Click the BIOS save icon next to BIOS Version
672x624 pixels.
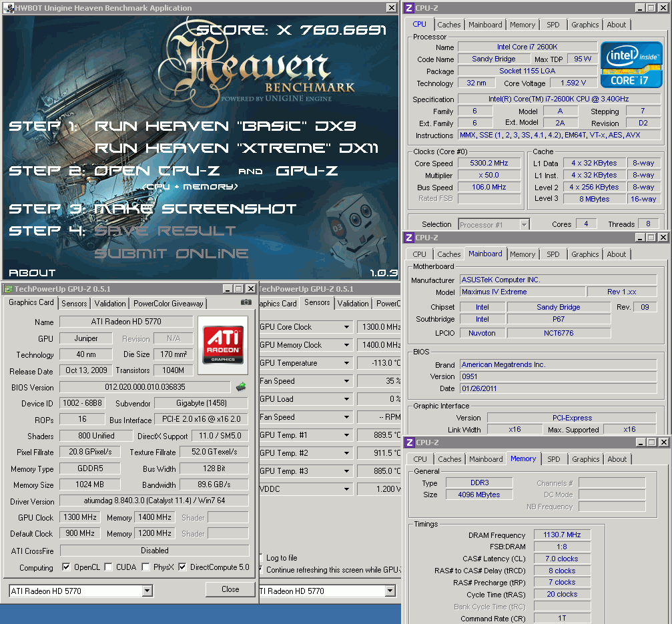click(241, 387)
